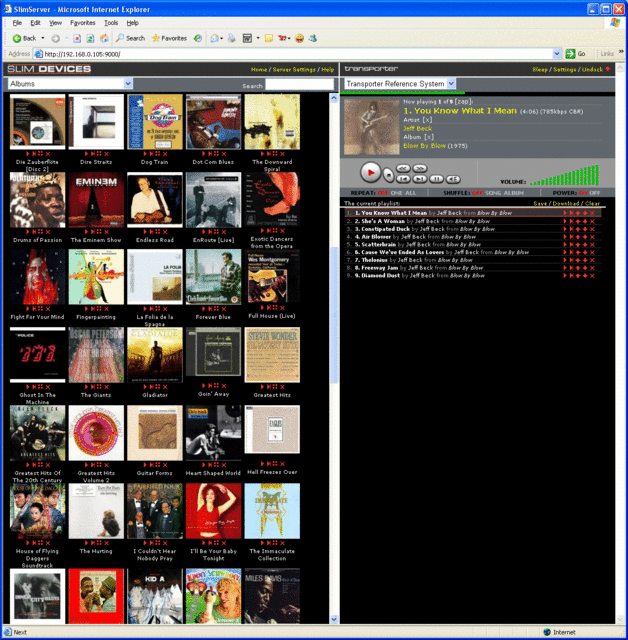Open the Mail toolbar dropdown arrow
The image size is (628, 640).
tap(221, 38)
